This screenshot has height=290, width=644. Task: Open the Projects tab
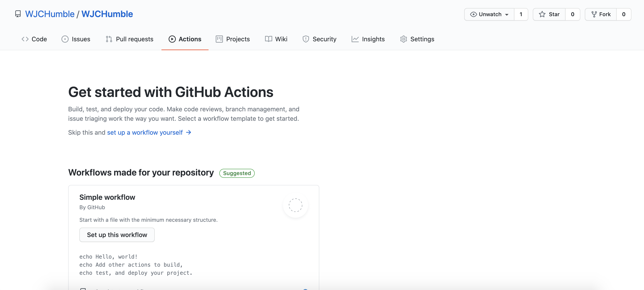233,39
